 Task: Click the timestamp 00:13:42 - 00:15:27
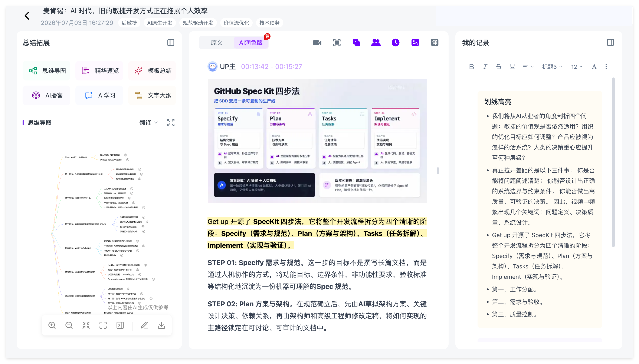pos(271,66)
